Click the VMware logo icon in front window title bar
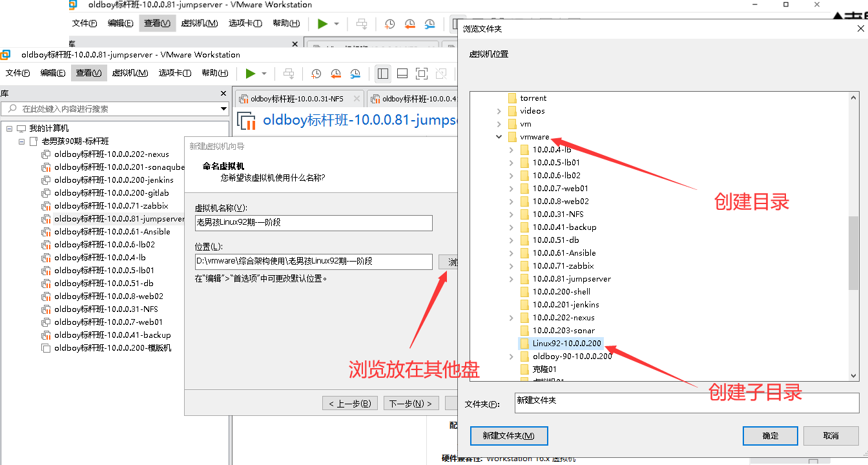This screenshot has height=465, width=868. tap(6, 55)
